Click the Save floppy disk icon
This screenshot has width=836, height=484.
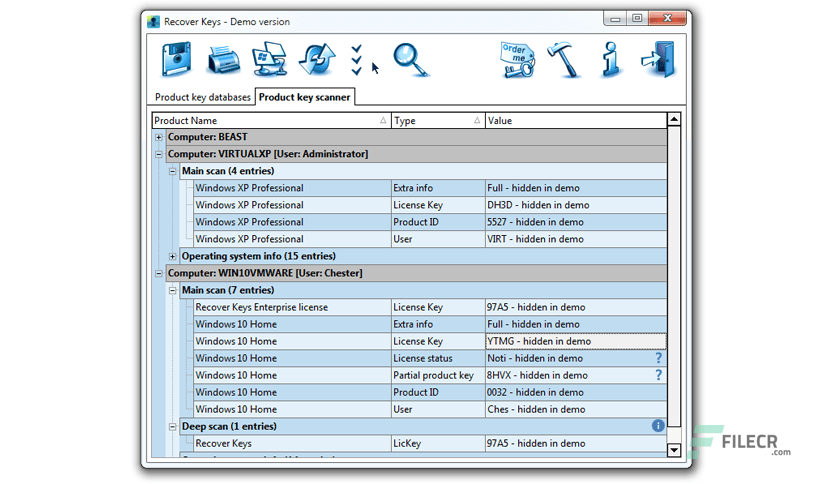(x=176, y=59)
